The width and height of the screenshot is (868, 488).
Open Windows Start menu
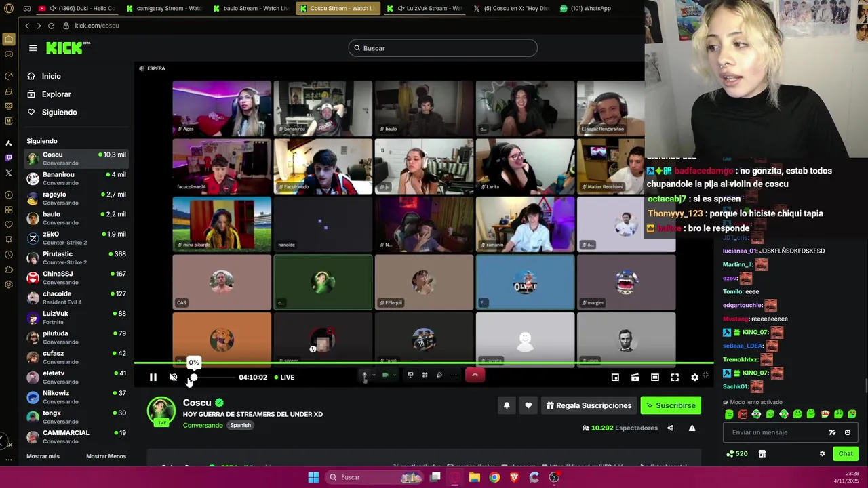pos(313,477)
